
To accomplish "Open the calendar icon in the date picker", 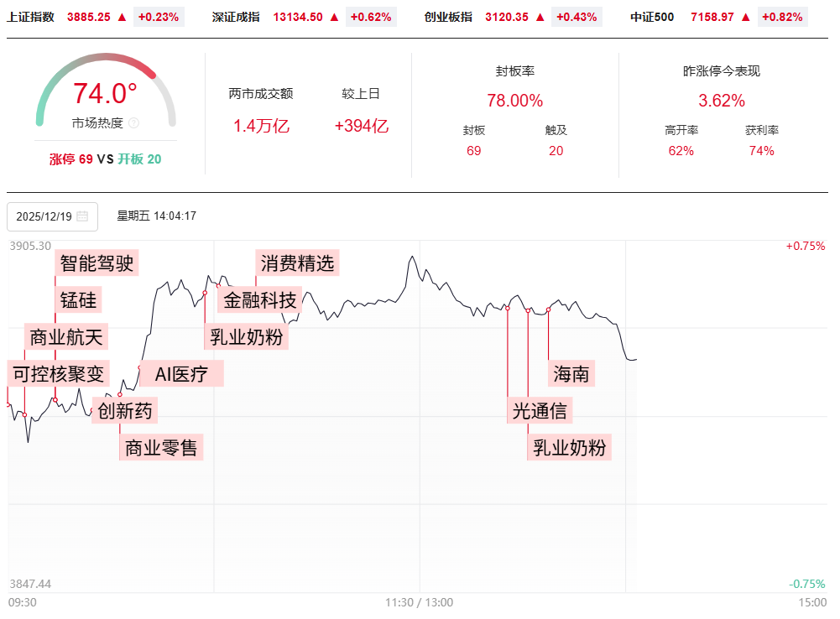I will (x=82, y=216).
